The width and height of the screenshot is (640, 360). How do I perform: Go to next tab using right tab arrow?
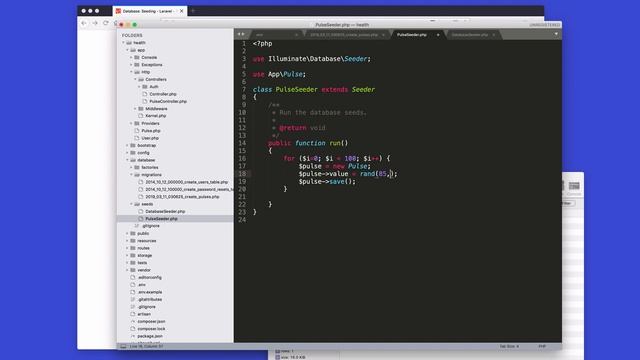click(243, 34)
